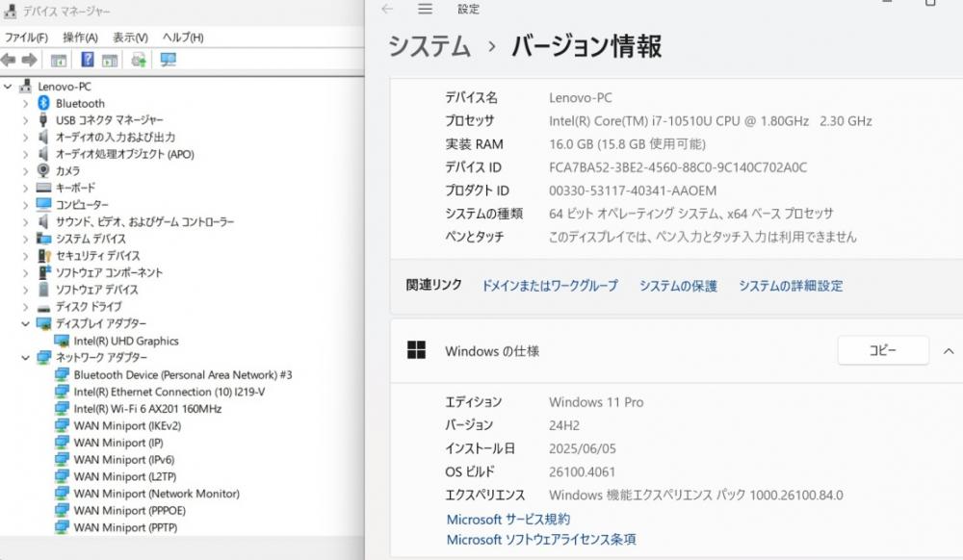Click the show/hide console tree toolbar icon
Viewport: 963px width, 560px height.
[59, 60]
